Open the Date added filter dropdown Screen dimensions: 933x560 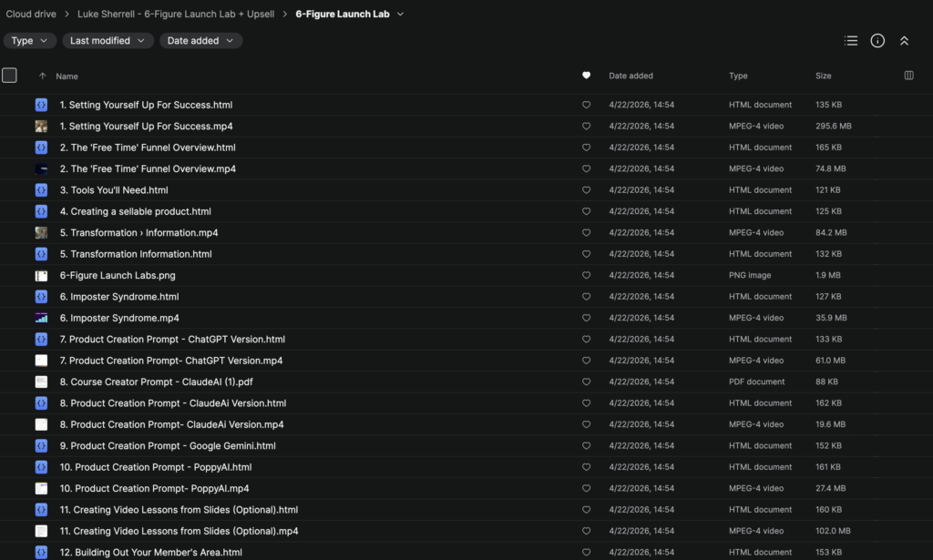pos(200,41)
